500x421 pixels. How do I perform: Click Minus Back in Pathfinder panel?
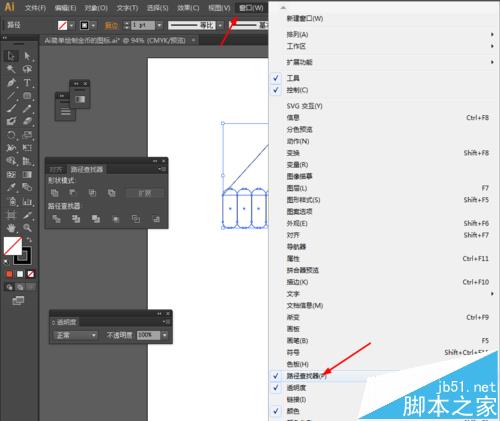pos(156,219)
